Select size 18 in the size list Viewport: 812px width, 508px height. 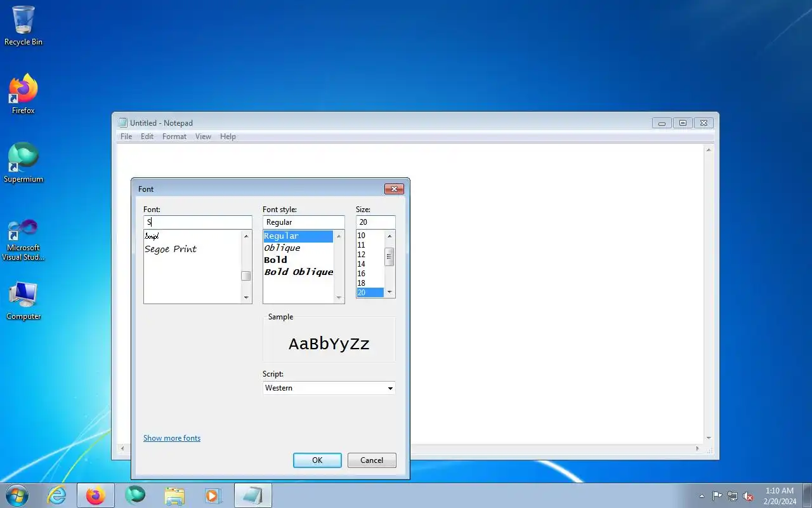click(370, 283)
